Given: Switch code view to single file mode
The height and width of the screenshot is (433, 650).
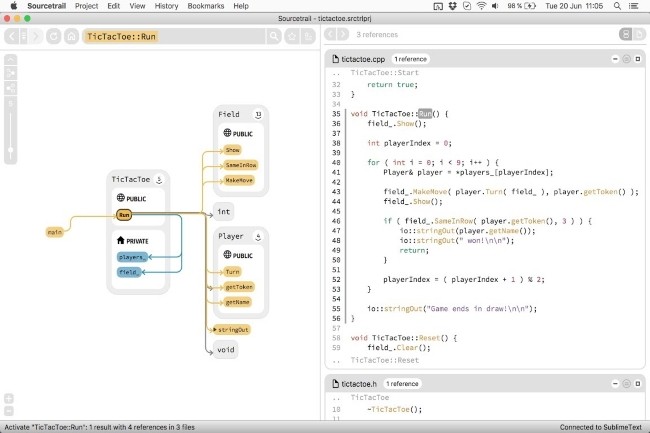Looking at the screenshot, I should pyautogui.click(x=639, y=34).
